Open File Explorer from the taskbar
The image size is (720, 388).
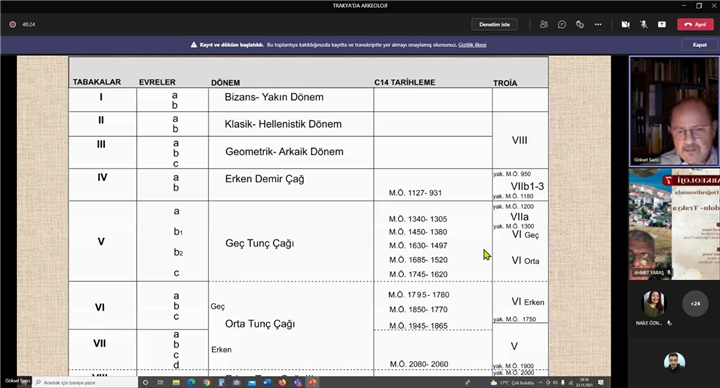coord(176,382)
